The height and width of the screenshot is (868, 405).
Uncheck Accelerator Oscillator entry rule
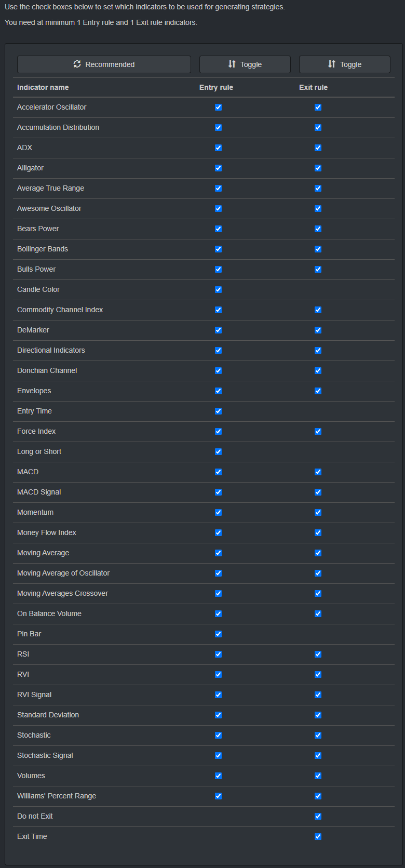click(x=218, y=107)
